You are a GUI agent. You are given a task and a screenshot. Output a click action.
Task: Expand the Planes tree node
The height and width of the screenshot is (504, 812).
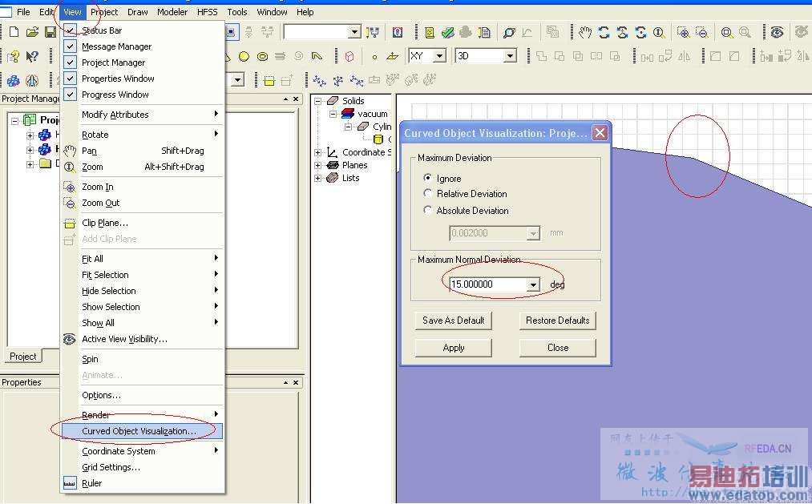pos(317,165)
